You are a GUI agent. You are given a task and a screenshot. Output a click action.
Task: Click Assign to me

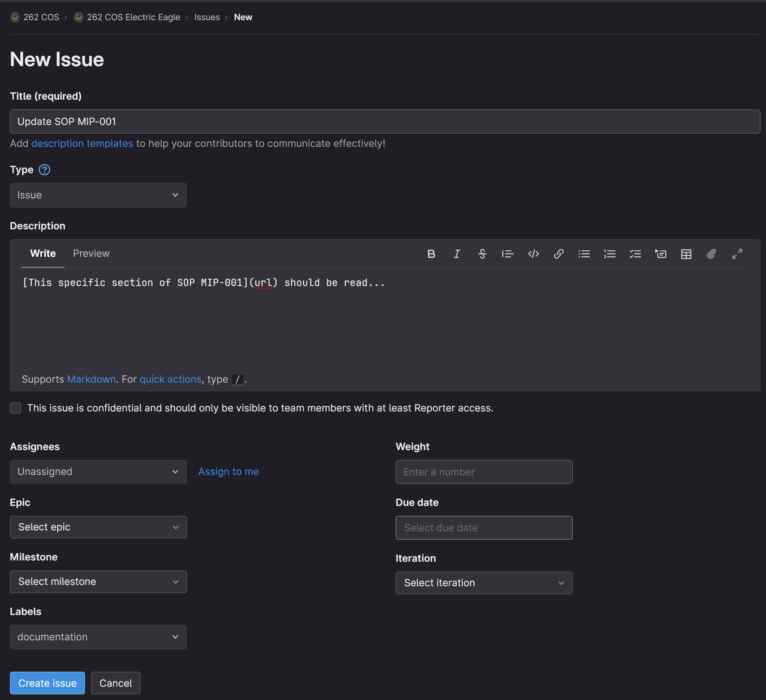coord(229,472)
